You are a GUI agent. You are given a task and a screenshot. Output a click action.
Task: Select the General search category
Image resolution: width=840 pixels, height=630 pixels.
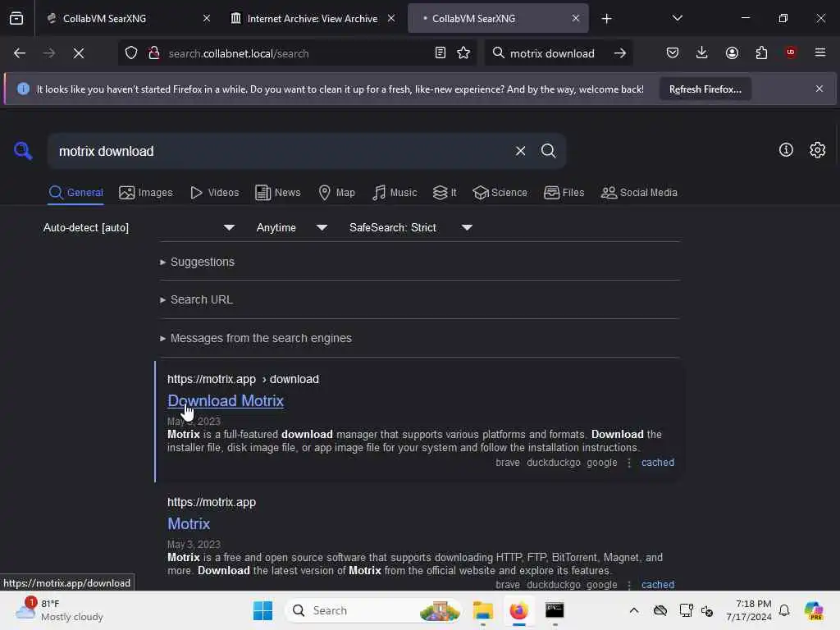pyautogui.click(x=75, y=193)
